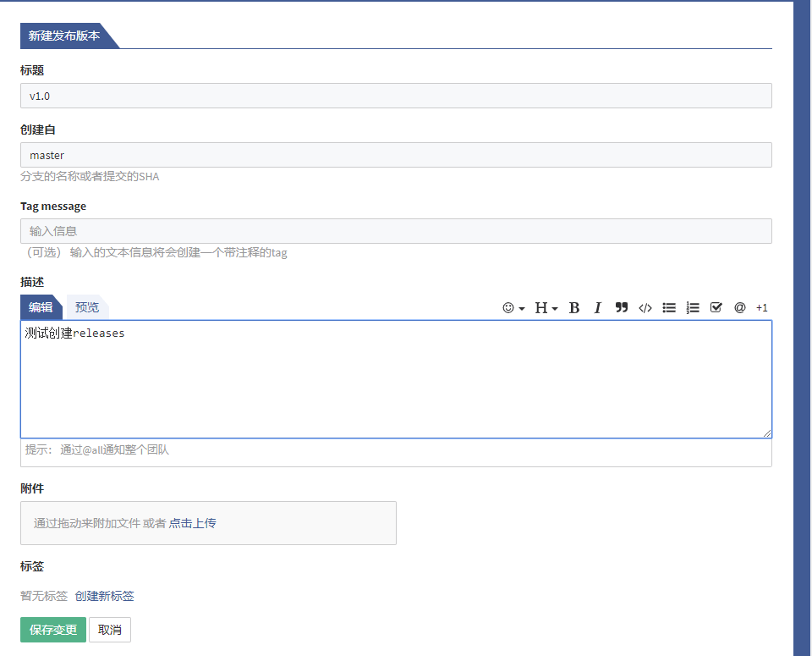The image size is (812, 656).
Task: Insert a numbered list
Action: coord(693,308)
